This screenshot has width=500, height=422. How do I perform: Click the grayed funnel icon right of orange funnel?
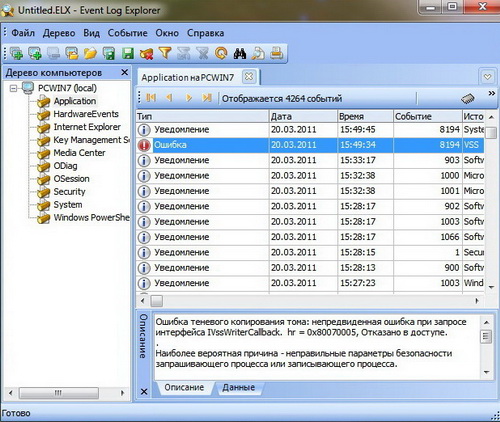183,53
